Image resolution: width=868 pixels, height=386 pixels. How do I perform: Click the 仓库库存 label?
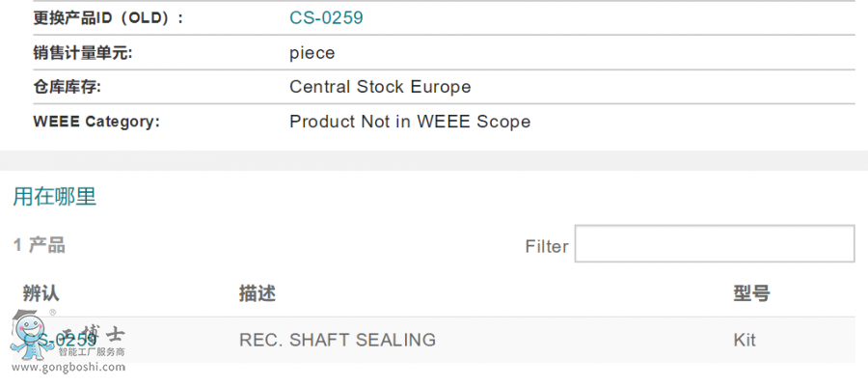[67, 87]
